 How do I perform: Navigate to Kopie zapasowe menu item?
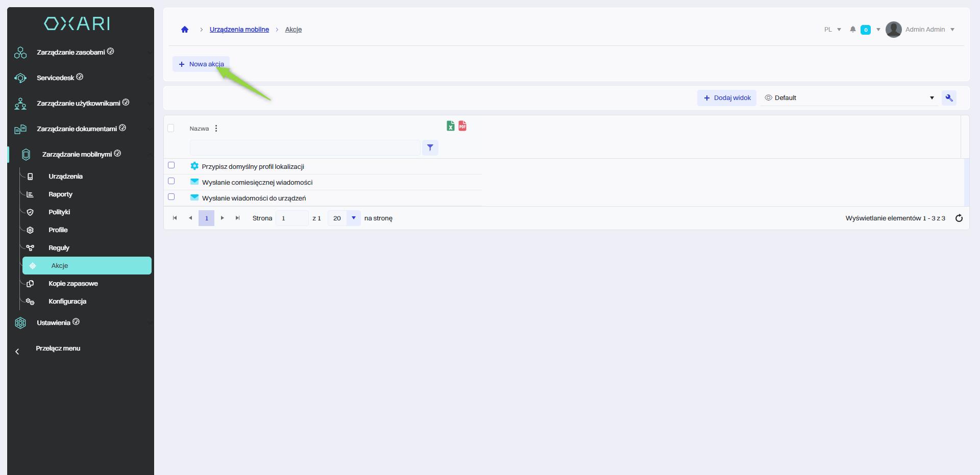(x=73, y=284)
